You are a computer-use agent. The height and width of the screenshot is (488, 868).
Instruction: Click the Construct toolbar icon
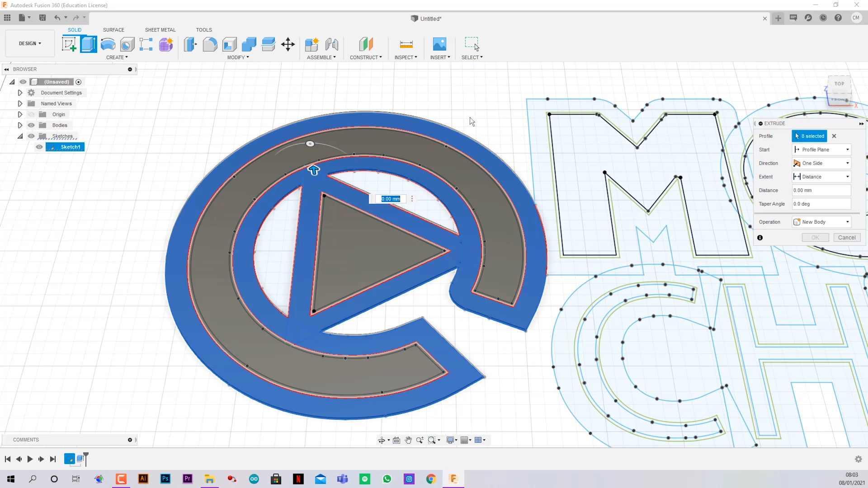pos(364,44)
